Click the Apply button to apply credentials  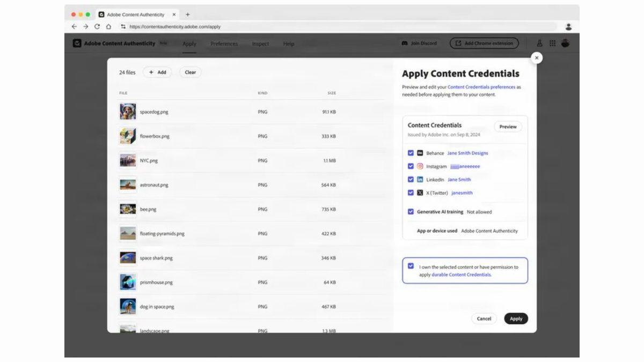click(x=515, y=318)
